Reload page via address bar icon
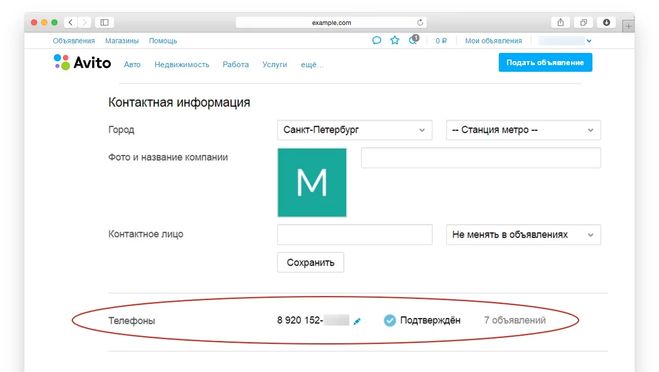Screen dimensions: 659x372 420,23
